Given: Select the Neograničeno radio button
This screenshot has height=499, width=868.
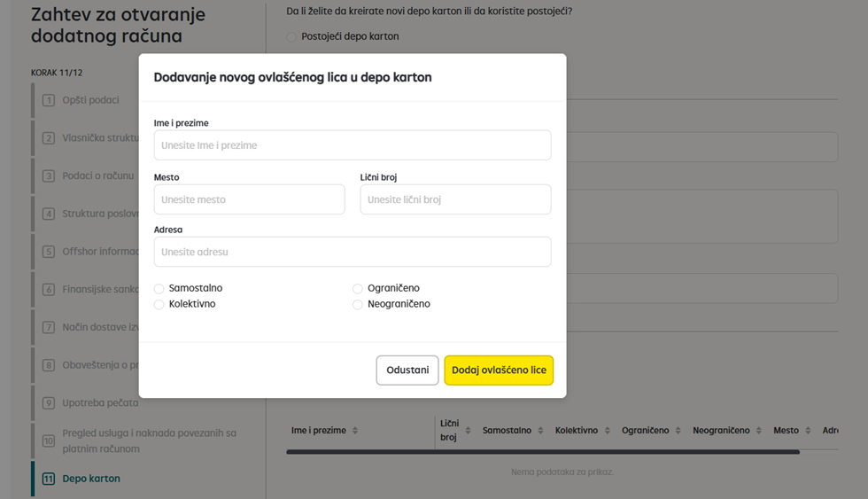Looking at the screenshot, I should pos(358,304).
